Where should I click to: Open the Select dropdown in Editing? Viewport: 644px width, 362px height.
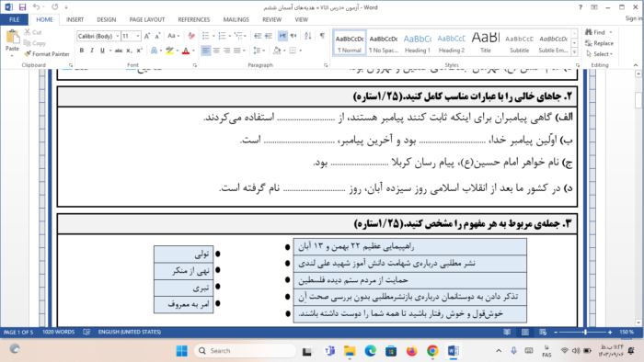[x=600, y=54]
